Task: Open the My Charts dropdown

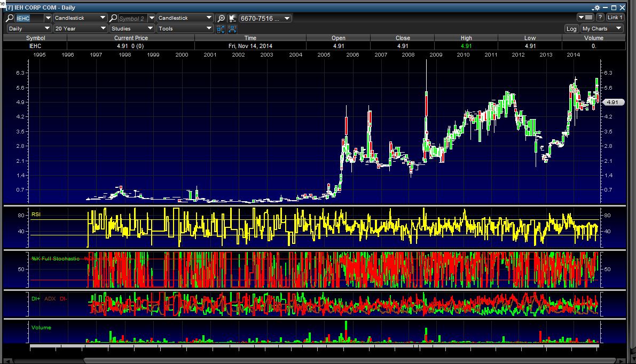Action: (x=602, y=29)
